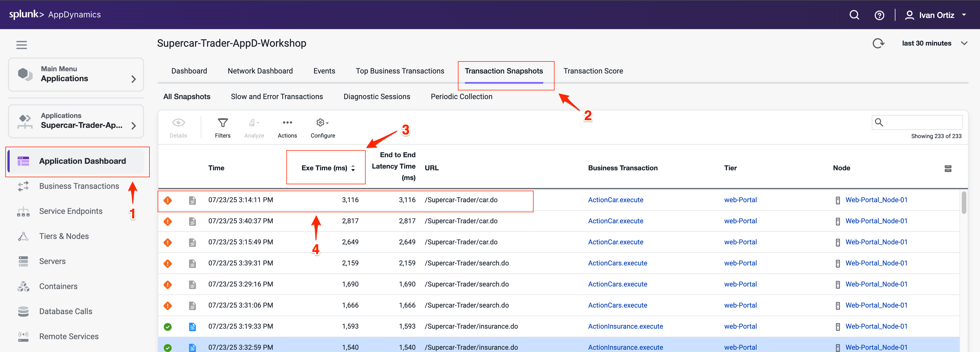
Task: Open the Filters funnel icon
Action: (223, 123)
